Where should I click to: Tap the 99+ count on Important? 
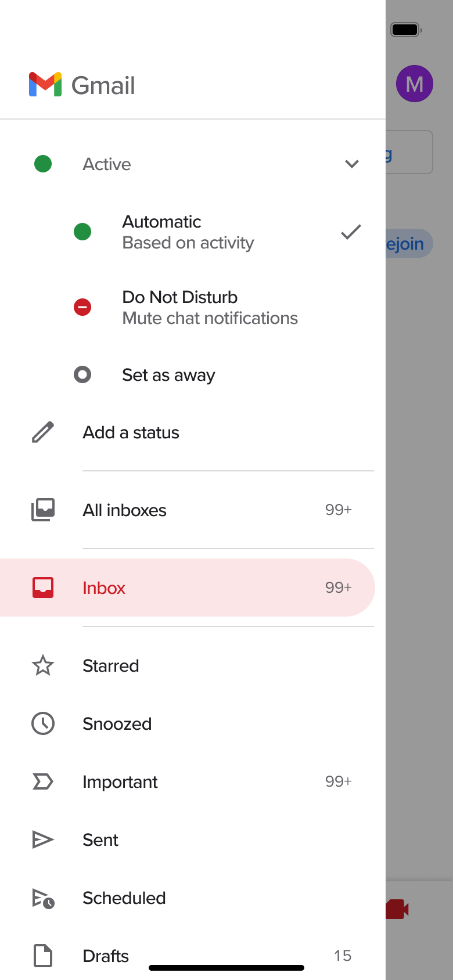(x=338, y=781)
